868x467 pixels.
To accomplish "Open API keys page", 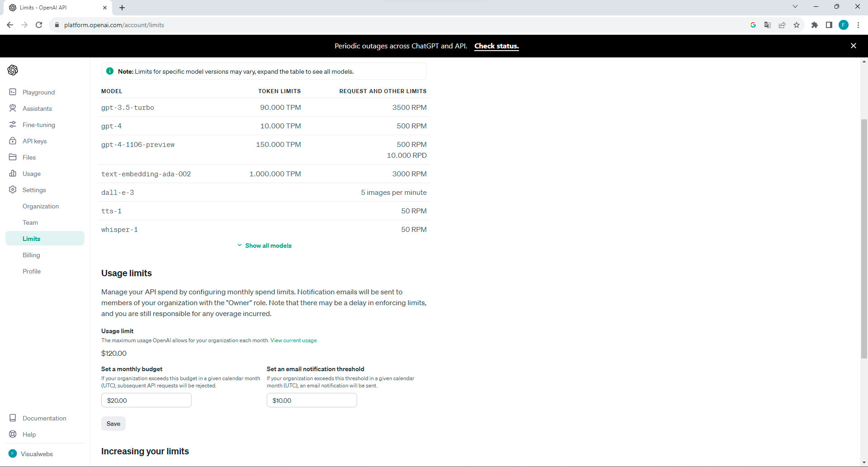I will [34, 141].
